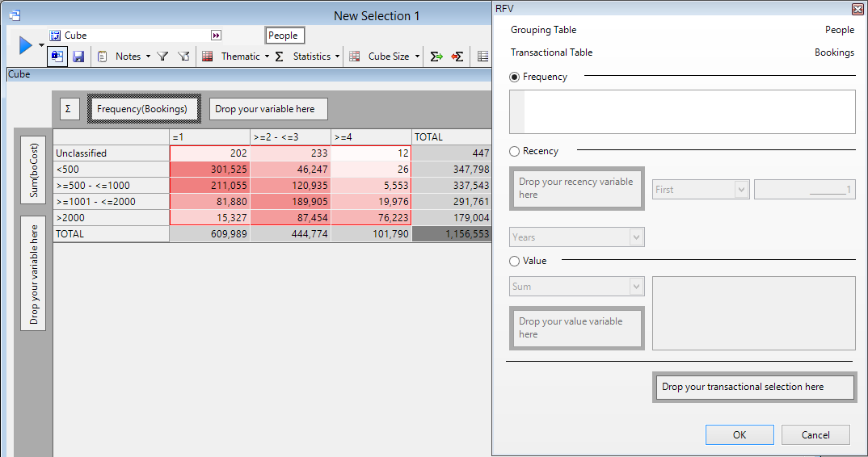Click the window icon left of New Selection 1

[15, 15]
